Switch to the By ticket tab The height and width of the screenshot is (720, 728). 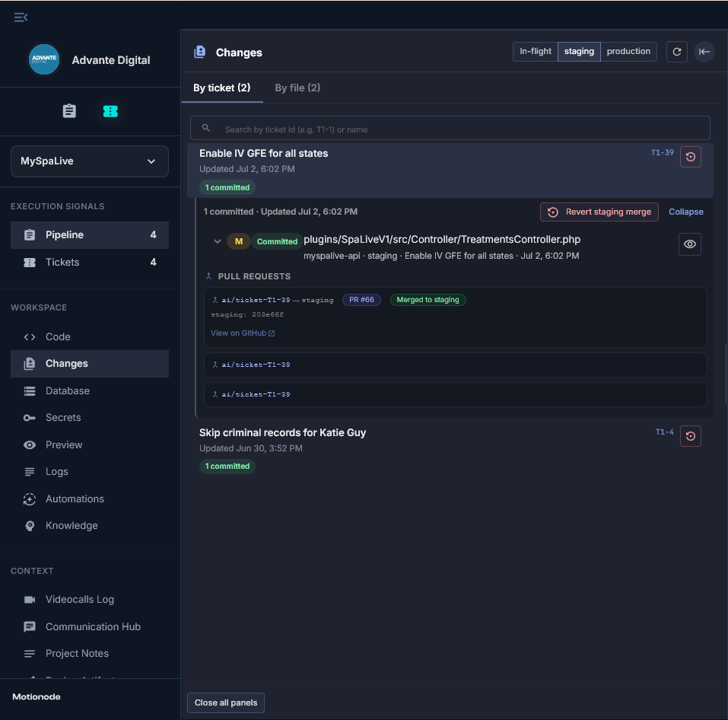pos(222,88)
